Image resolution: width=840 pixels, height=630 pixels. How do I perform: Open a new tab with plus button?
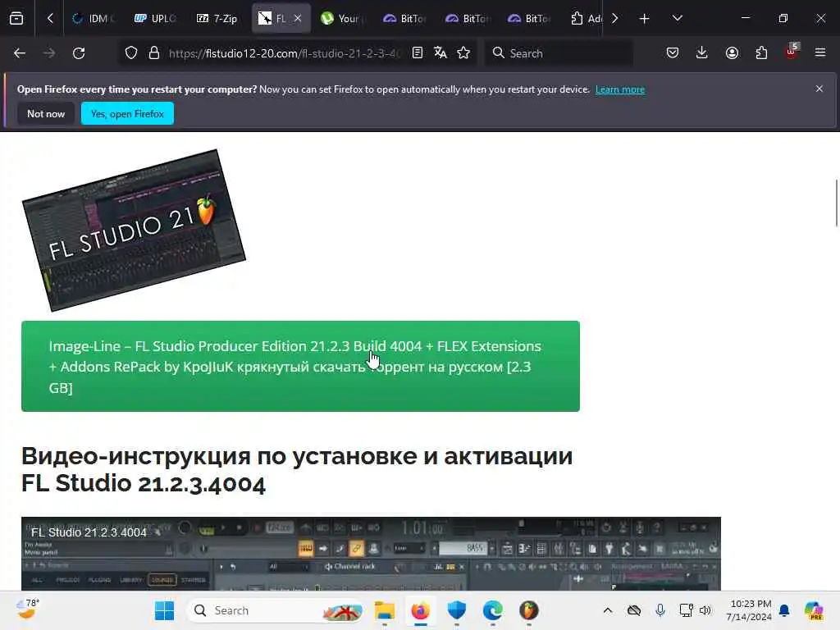click(x=645, y=18)
